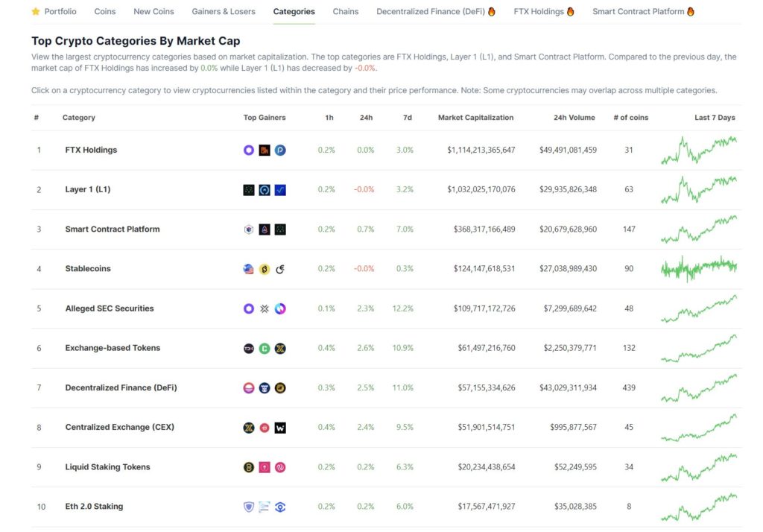
Task: Select the yellow dollar coin icon in Stablecoins row
Action: [x=265, y=269]
